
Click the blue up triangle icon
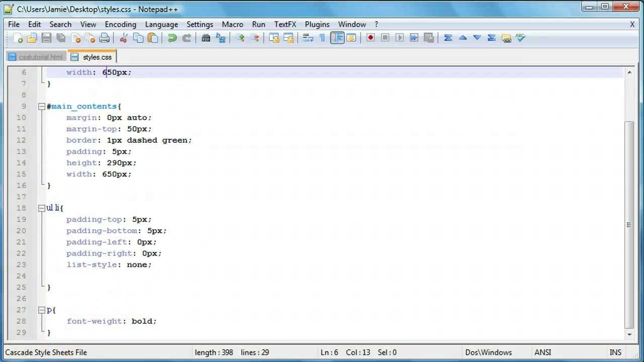[463, 38]
